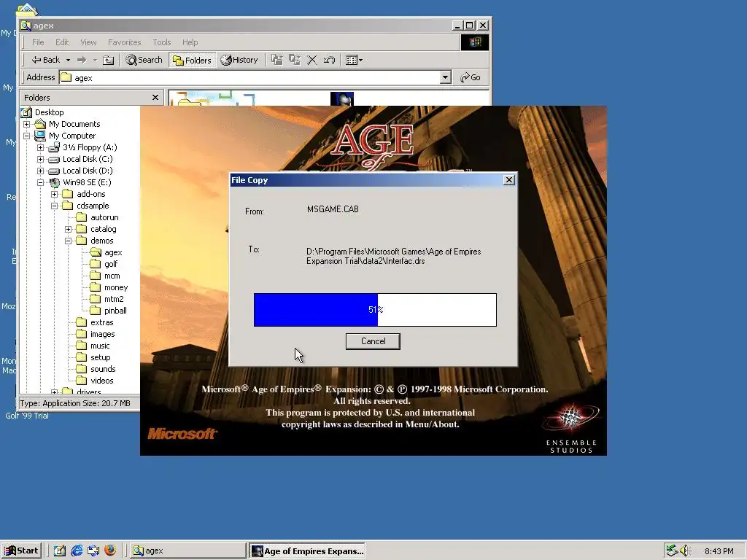Click the Go button
Viewport: 747px width, 560px height.
pos(471,77)
